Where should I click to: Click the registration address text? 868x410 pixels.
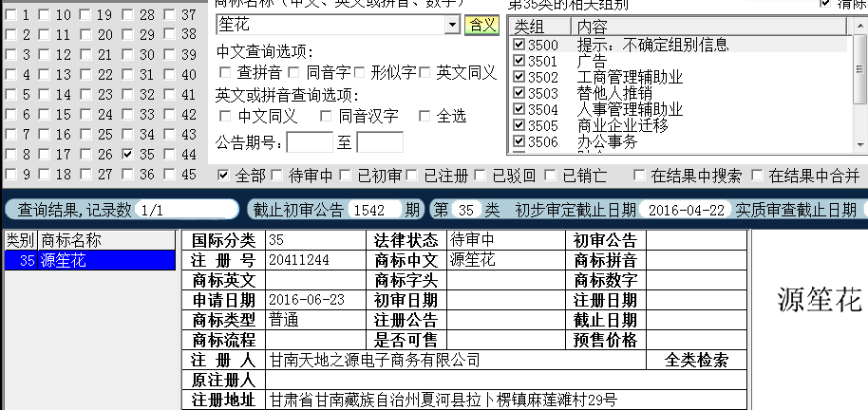(x=443, y=400)
